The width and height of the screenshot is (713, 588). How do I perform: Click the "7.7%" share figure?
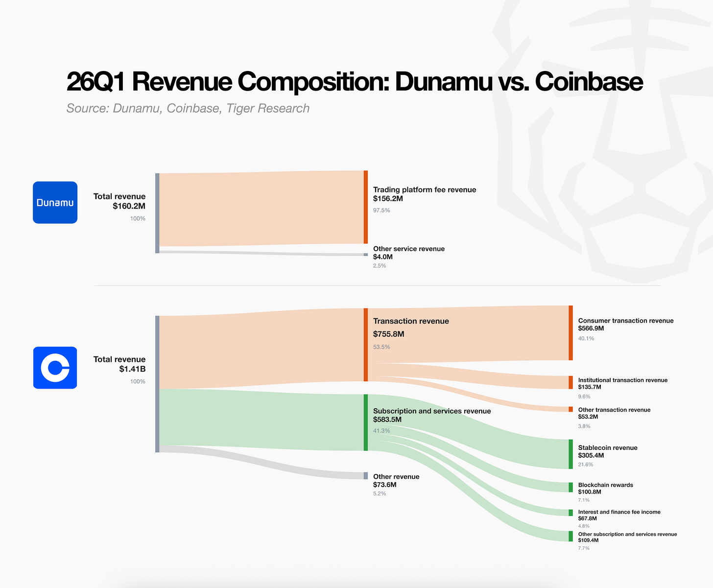(x=584, y=548)
